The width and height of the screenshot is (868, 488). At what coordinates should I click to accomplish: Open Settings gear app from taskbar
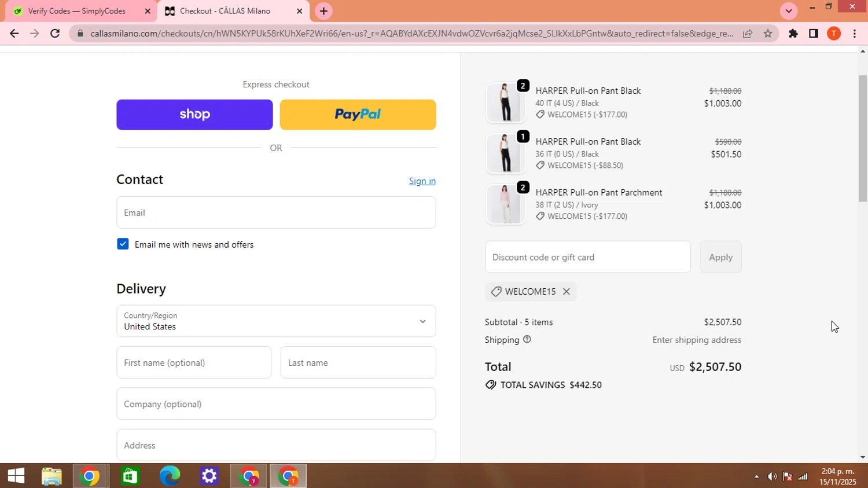pos(209,476)
